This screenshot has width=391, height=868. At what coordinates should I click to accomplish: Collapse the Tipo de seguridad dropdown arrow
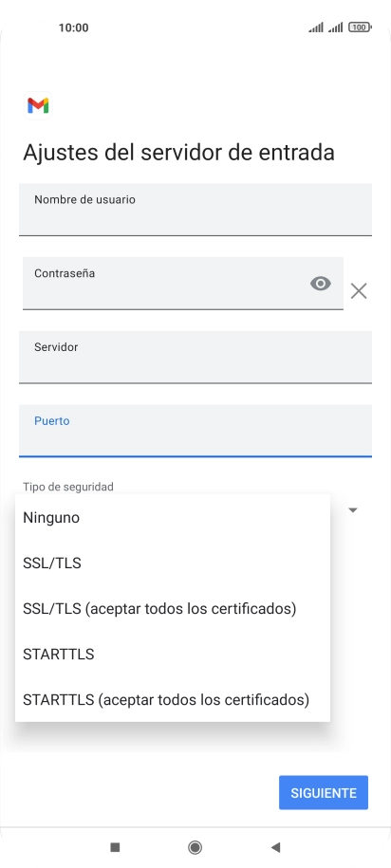[353, 509]
